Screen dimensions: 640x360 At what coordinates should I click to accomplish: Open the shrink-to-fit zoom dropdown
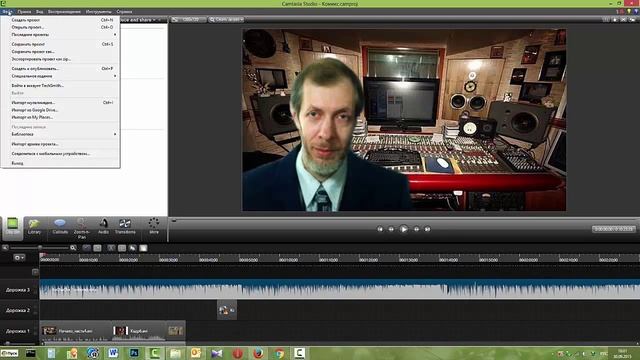click(x=226, y=20)
